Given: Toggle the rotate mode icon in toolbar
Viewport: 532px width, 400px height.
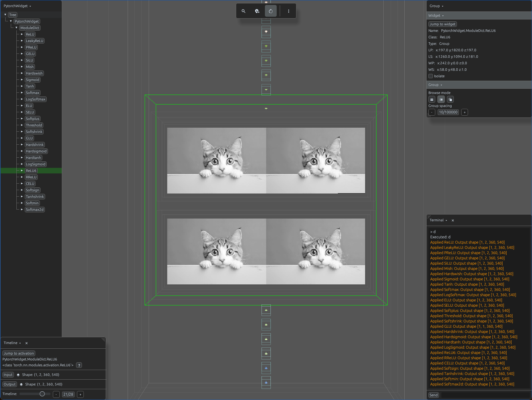Looking at the screenshot, I should pos(271,11).
